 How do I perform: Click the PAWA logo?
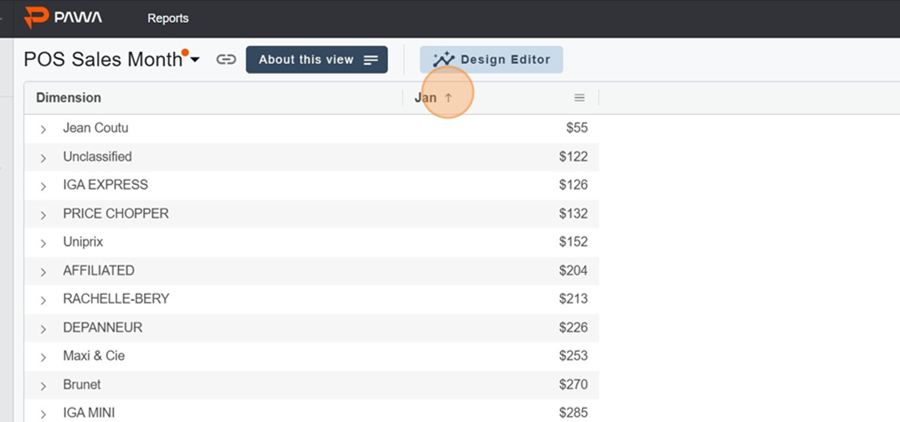(x=63, y=18)
